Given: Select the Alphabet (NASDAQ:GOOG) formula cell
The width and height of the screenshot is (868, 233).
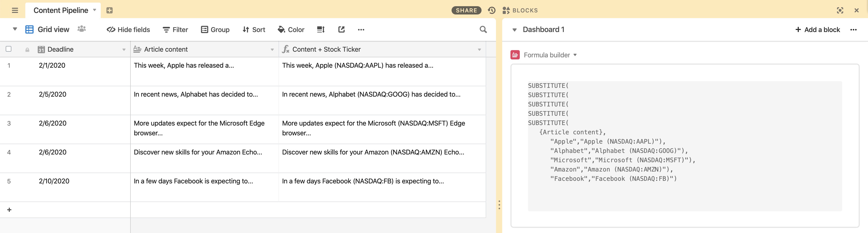Looking at the screenshot, I should 382,100.
